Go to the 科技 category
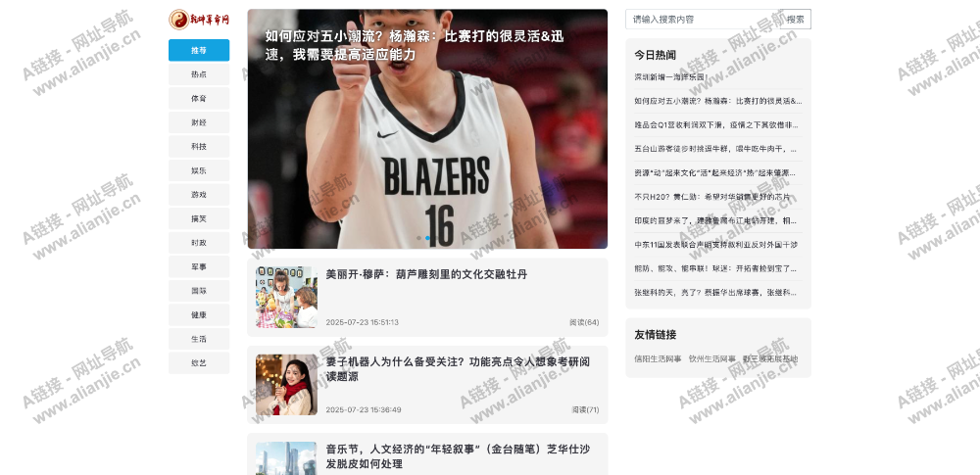The image size is (980, 475). point(199,146)
